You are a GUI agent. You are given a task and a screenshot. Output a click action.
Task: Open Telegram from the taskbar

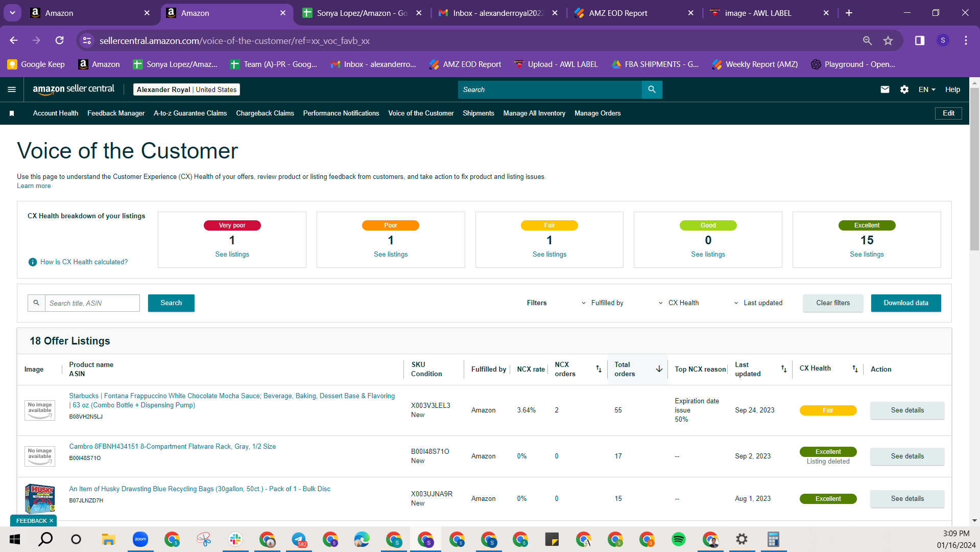pyautogui.click(x=299, y=539)
